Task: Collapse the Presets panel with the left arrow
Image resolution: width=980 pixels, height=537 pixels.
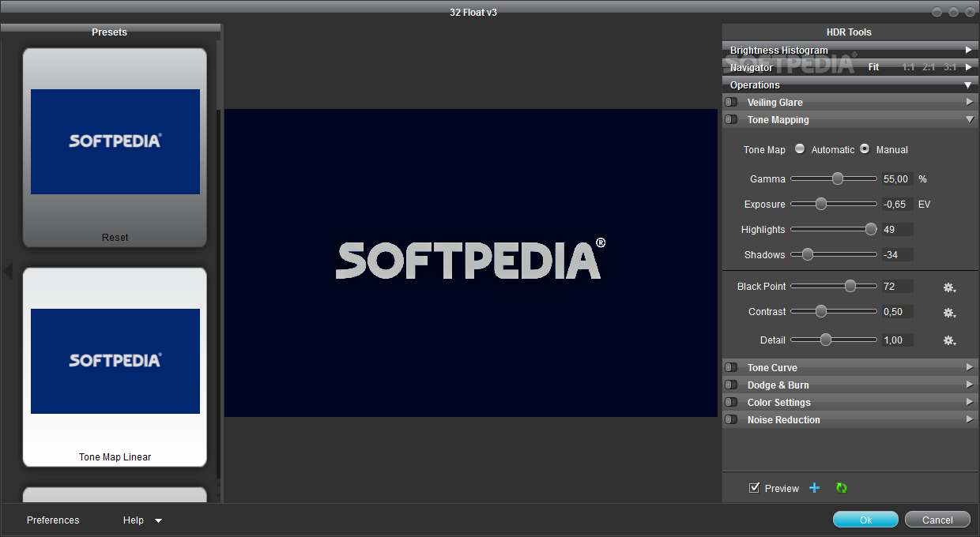Action: 7,272
